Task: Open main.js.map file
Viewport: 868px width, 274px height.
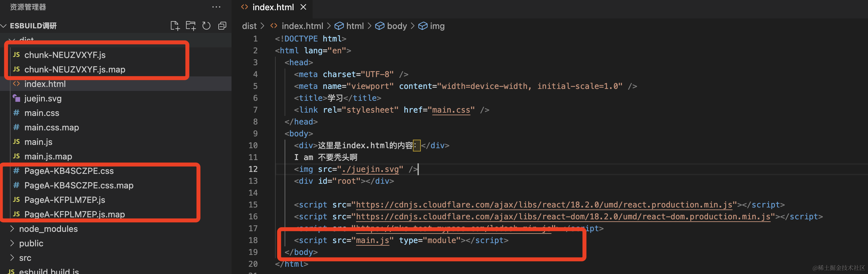Action: (x=48, y=156)
